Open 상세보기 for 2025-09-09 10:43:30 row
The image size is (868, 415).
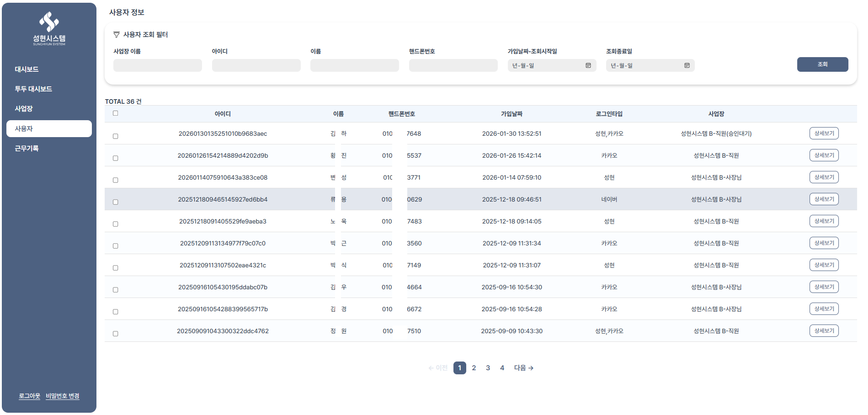click(824, 331)
